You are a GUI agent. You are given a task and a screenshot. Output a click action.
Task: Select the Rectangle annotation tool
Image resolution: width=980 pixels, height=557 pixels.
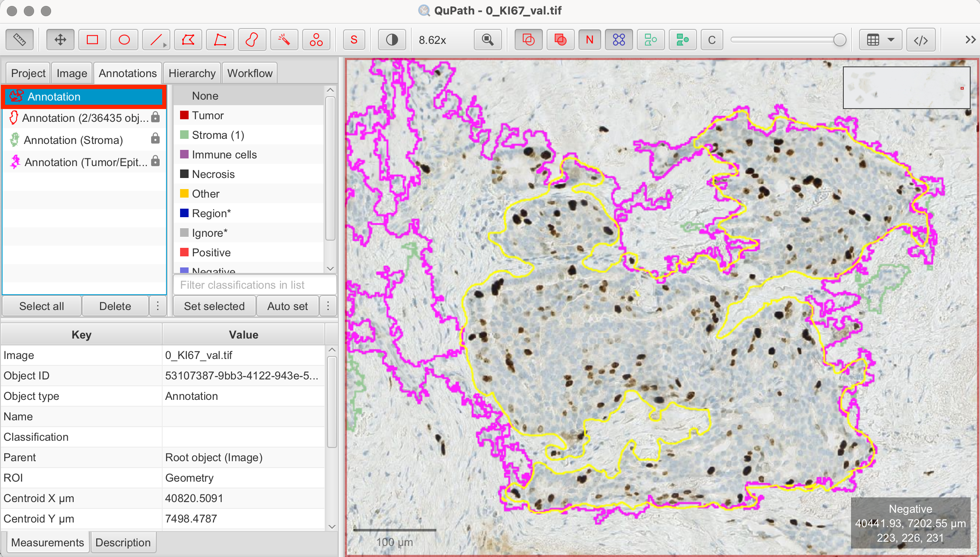[92, 40]
